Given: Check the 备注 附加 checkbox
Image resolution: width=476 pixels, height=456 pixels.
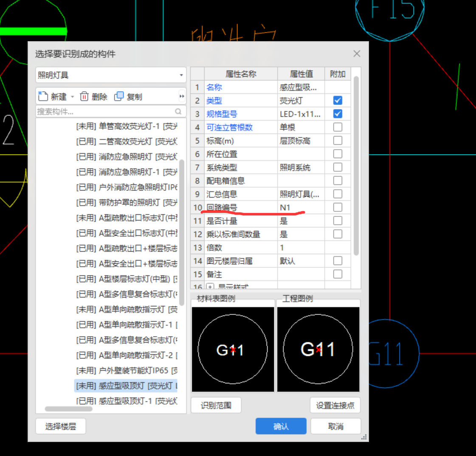Looking at the screenshot, I should 338,274.
